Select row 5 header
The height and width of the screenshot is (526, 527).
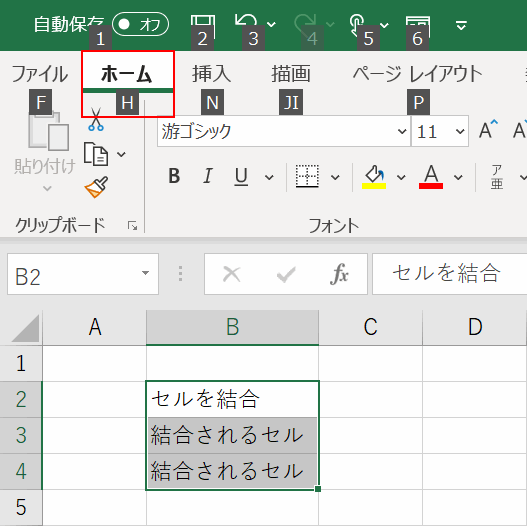point(21,508)
